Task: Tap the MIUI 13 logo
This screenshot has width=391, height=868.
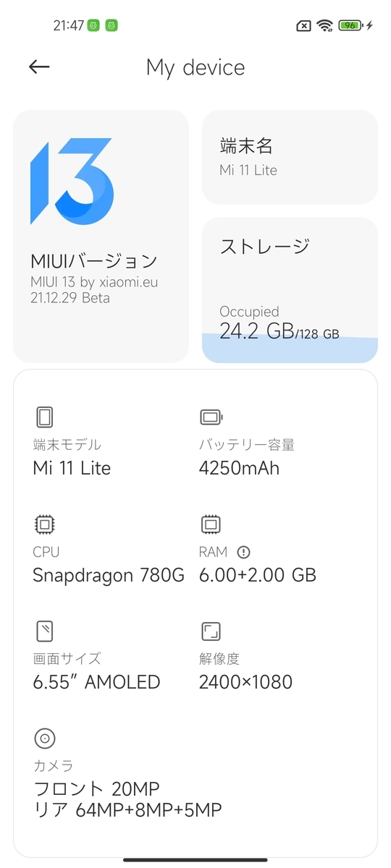Action: 71,182
